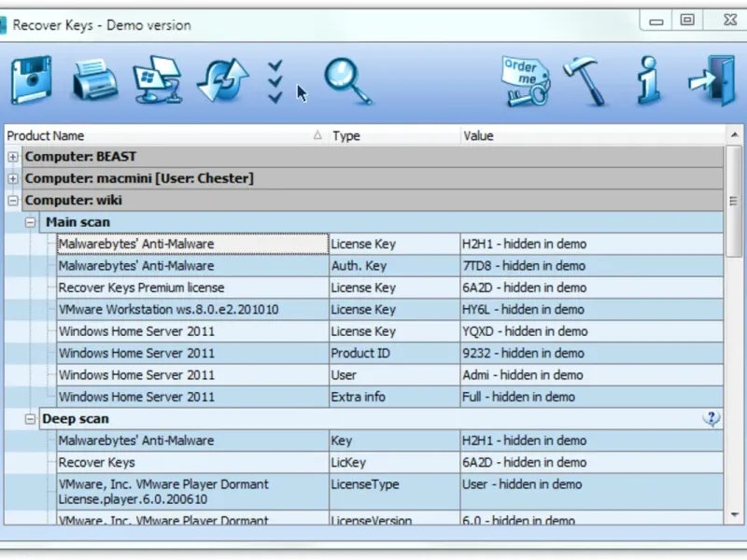Image resolution: width=747 pixels, height=560 pixels.
Task: Sort by the Value column header
Action: (593, 135)
